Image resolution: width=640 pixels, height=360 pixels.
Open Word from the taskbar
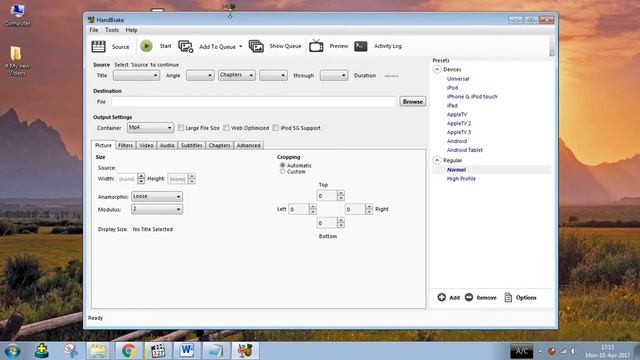[x=187, y=351]
